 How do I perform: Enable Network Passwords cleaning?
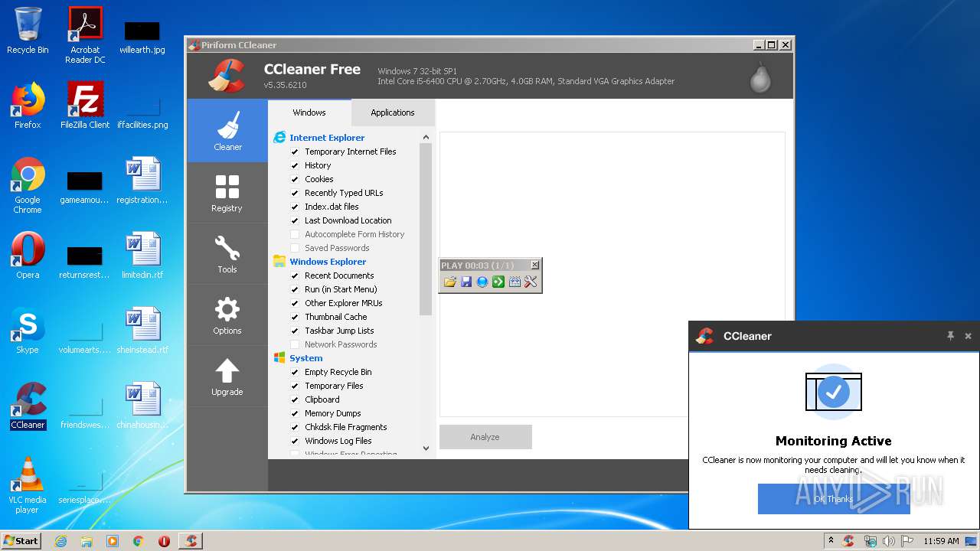point(295,344)
